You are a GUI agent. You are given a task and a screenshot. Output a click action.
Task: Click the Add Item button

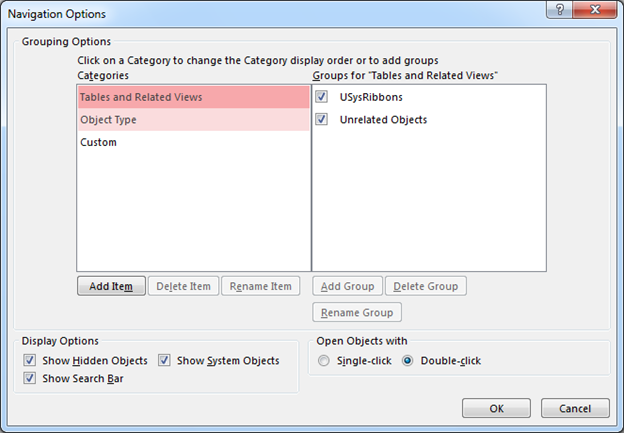111,286
